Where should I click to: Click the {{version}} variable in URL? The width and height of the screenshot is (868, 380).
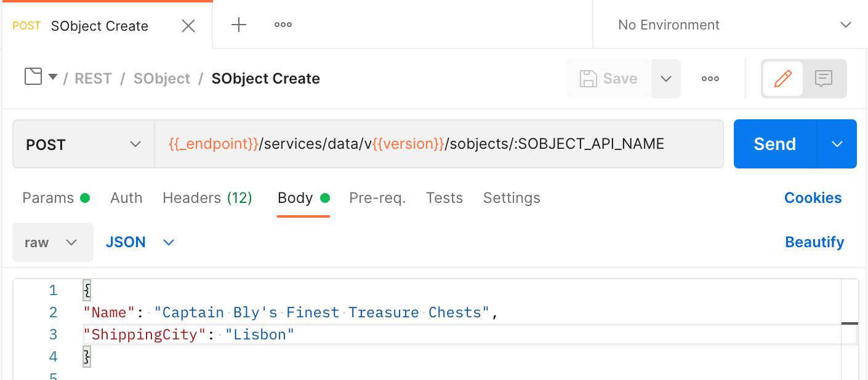[x=408, y=144]
